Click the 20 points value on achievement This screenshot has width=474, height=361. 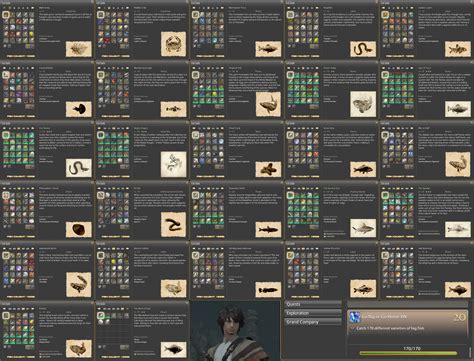(459, 317)
